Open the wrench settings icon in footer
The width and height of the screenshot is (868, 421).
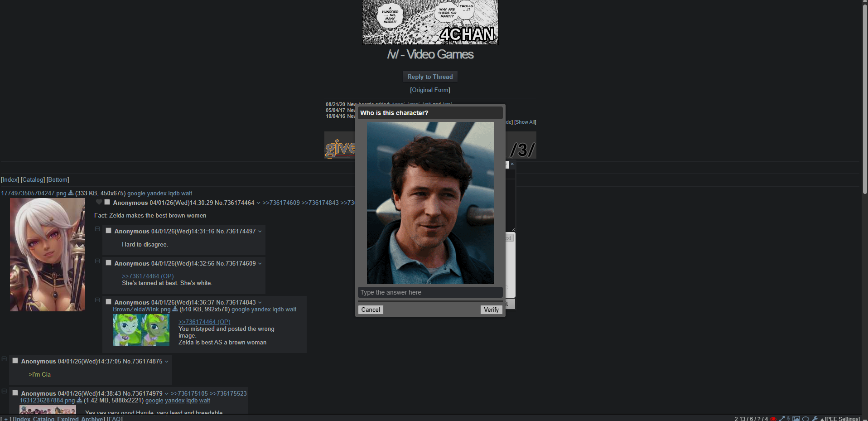(815, 419)
